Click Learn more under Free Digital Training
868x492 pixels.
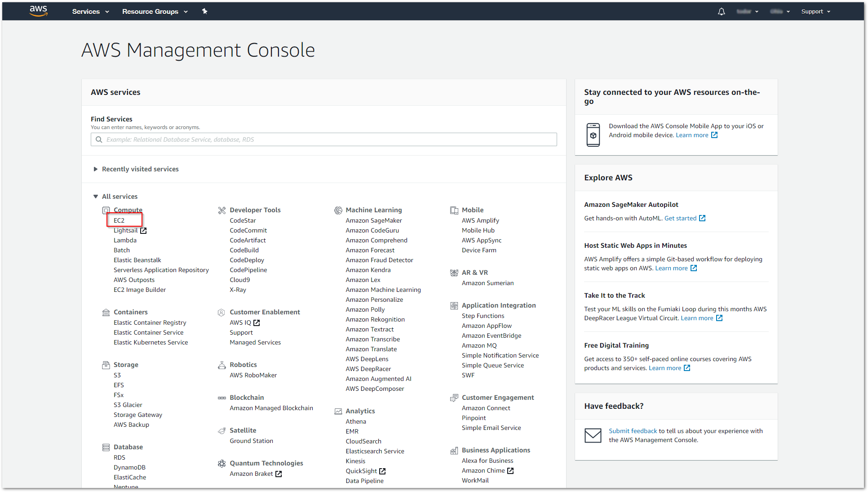665,368
